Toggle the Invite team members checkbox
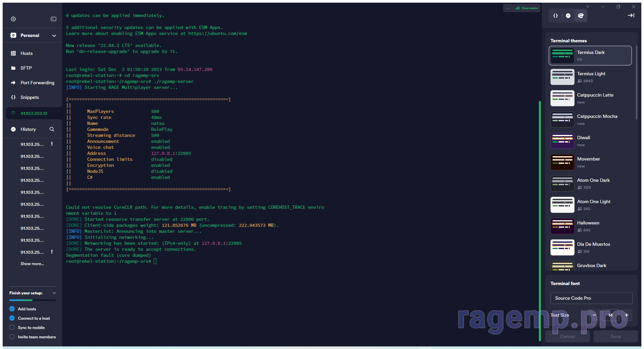The width and height of the screenshot is (644, 349). click(x=12, y=337)
